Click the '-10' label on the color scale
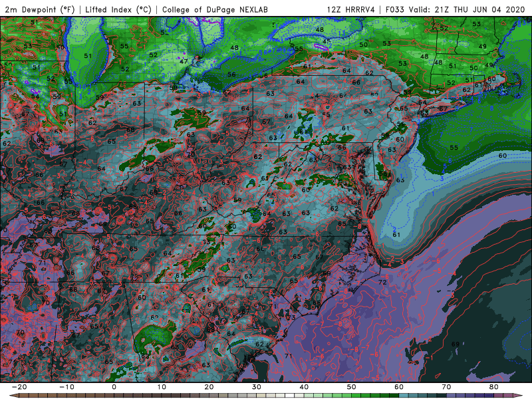Viewport: 532px width, 399px height. point(66,387)
